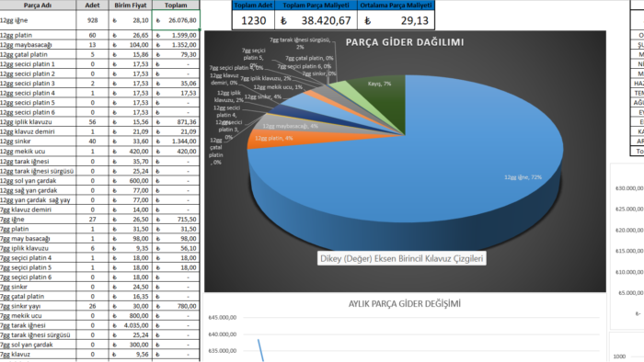Select the 29,13 average cost value
The height and width of the screenshot is (362, 644).
pos(396,20)
